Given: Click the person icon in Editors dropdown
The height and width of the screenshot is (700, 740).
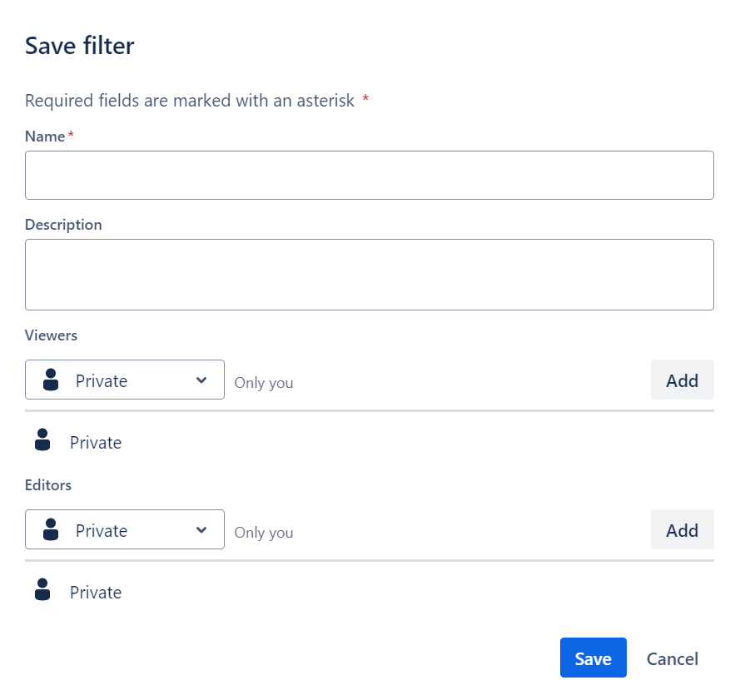Looking at the screenshot, I should pos(51,530).
